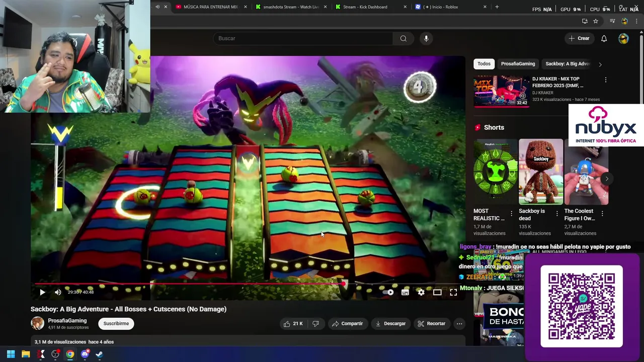Open more actions three-dot menu under video

click(459, 324)
